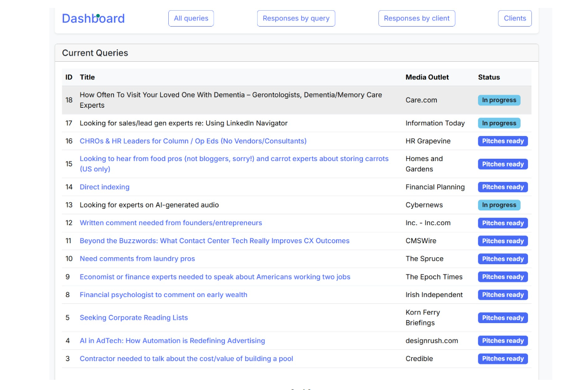Open the pool cost contractor query
The image size is (588, 390).
tap(186, 358)
